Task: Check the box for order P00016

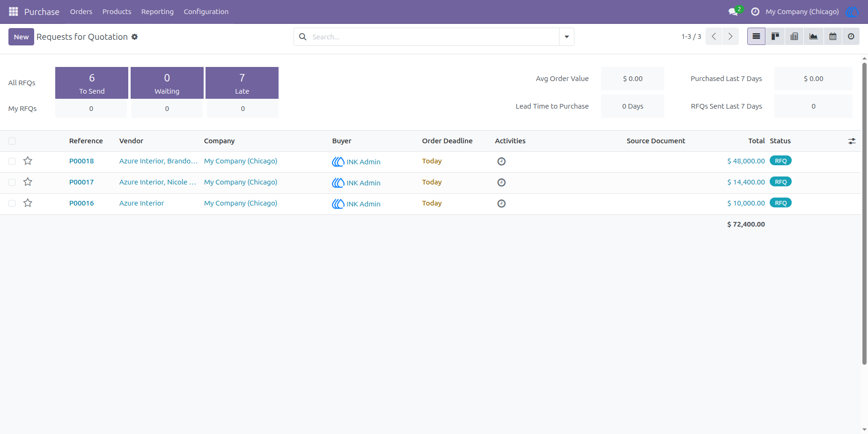Action: pyautogui.click(x=12, y=203)
